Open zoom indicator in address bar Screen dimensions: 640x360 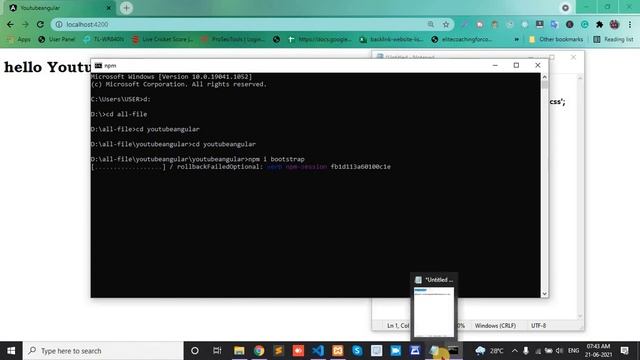[x=431, y=24]
